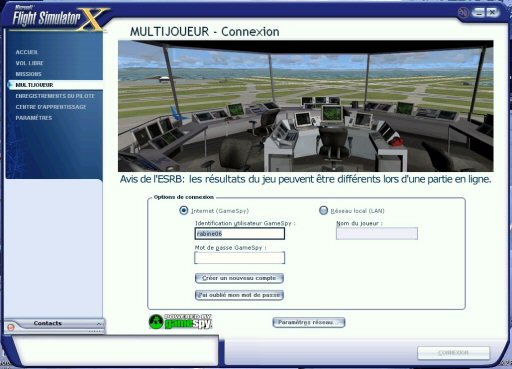Open the MISSIONS section
512x369 pixels.
point(29,74)
